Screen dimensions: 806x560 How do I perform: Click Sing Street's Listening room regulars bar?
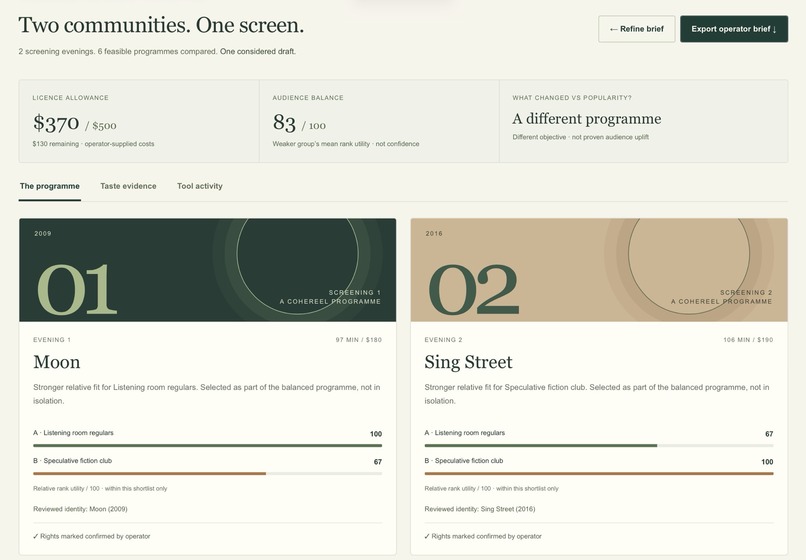pos(599,445)
